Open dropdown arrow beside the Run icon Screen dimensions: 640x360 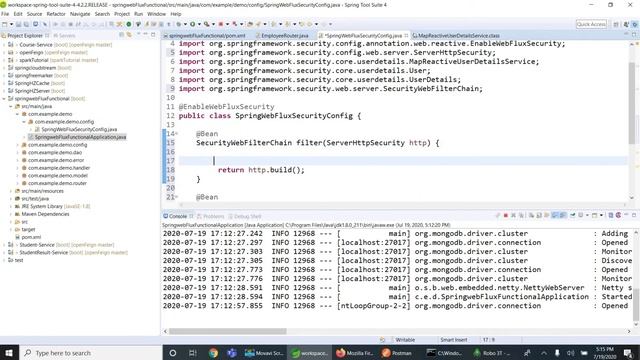199,24
